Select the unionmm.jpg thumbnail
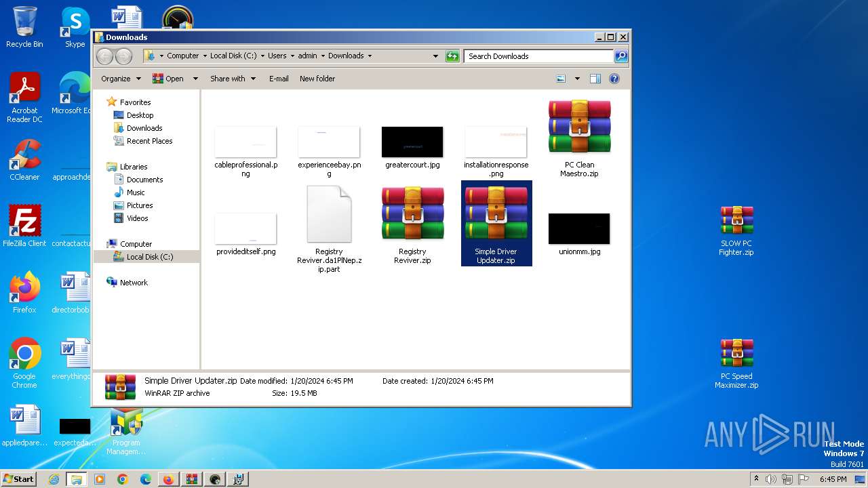Image resolution: width=868 pixels, height=488 pixels. coord(579,234)
